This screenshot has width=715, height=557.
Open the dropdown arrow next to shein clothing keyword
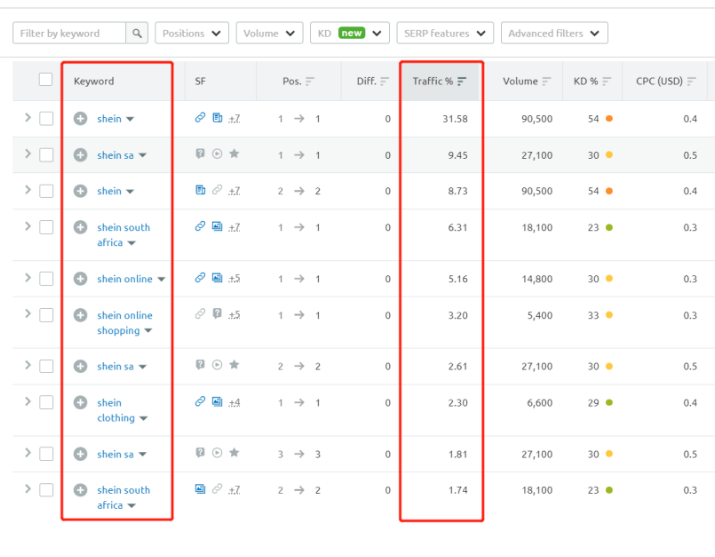pos(143,418)
